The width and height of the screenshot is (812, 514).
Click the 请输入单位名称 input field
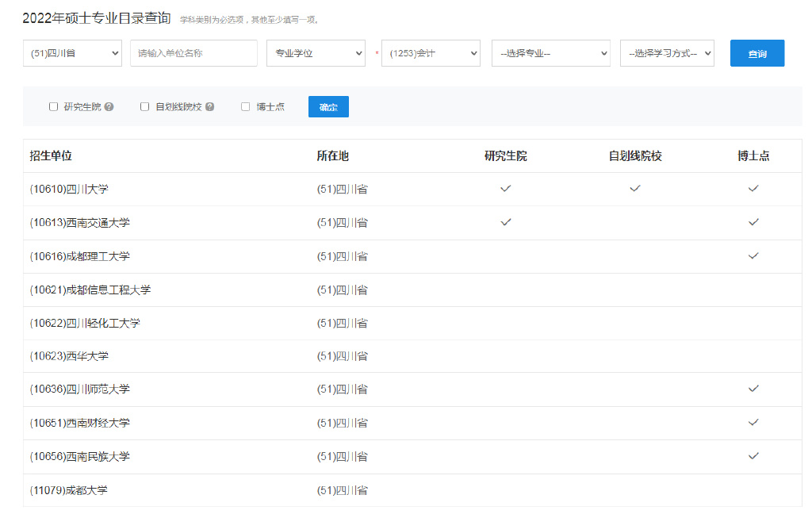click(x=193, y=53)
